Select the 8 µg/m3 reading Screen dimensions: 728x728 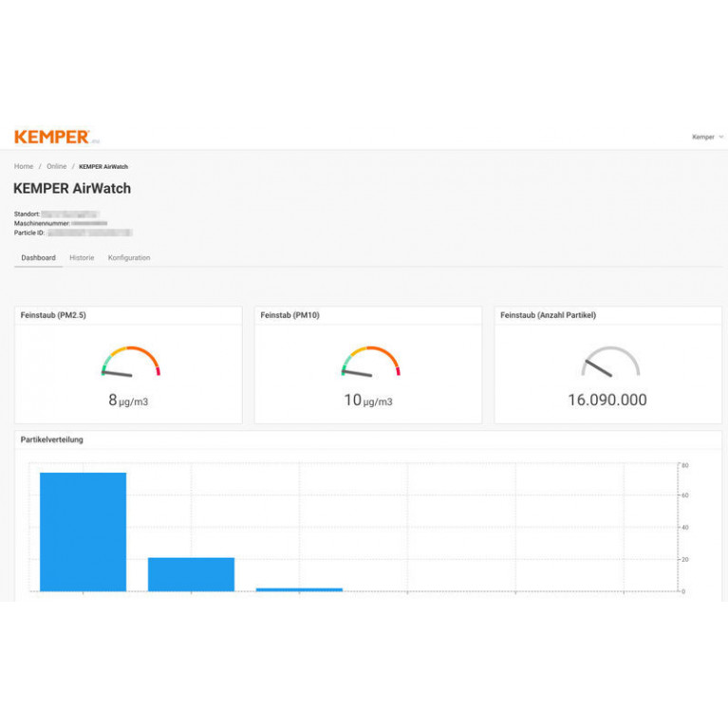128,401
